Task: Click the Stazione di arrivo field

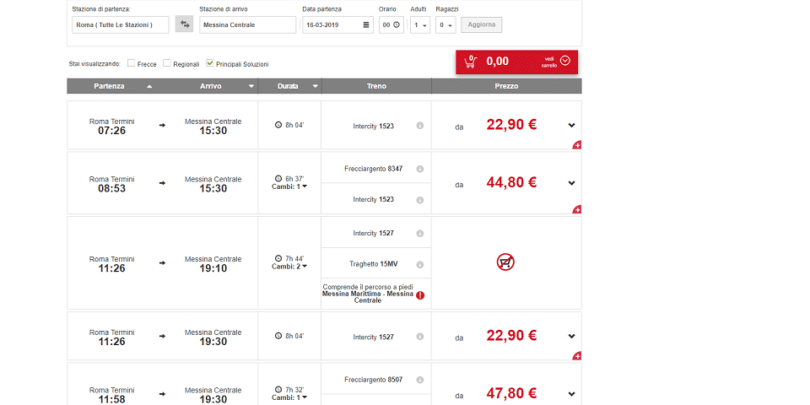Action: pos(248,24)
